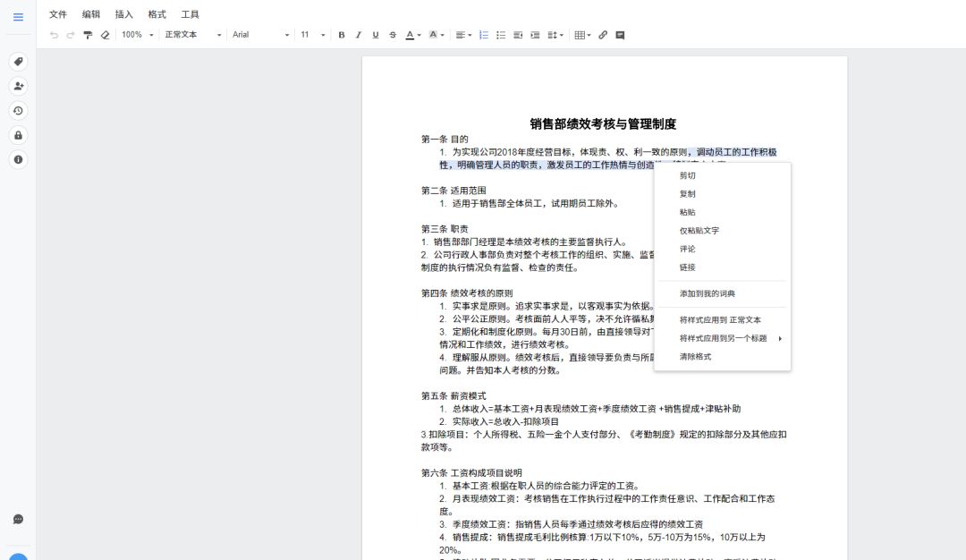Click the eraser clear formatting toolbar icon
Screen dimensions: 966x560
(105, 35)
